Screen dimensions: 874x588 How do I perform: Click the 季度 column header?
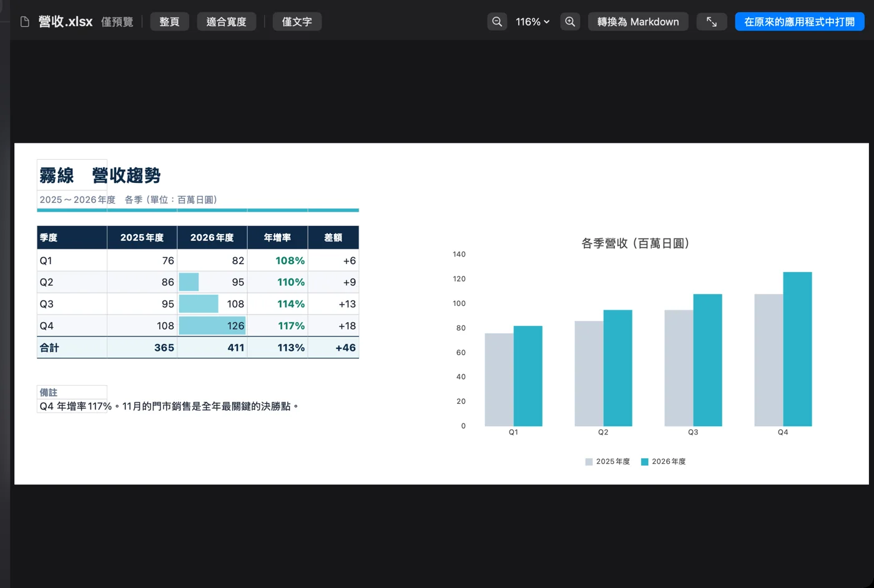pos(72,238)
